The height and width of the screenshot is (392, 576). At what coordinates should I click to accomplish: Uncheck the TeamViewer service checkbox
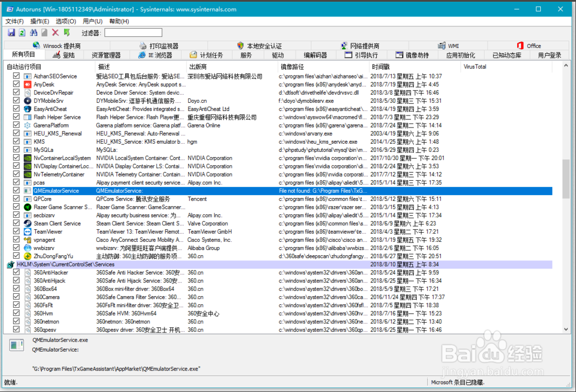pyautogui.click(x=16, y=232)
